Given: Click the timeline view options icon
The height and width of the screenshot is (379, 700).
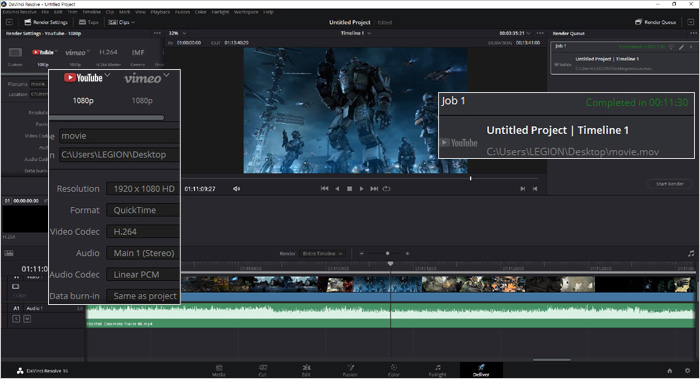Looking at the screenshot, I should (9, 253).
